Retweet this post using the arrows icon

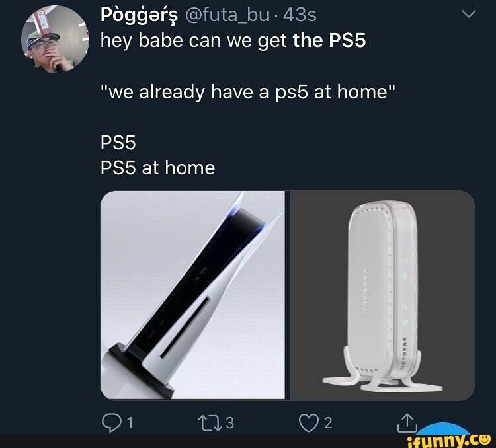coord(210,423)
